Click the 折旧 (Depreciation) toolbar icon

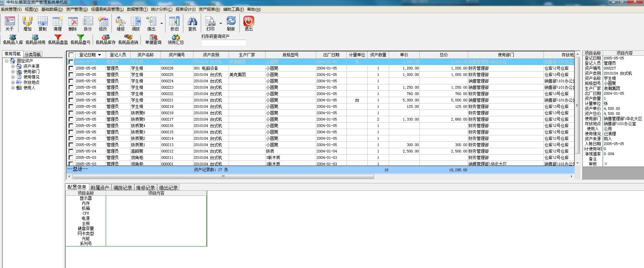pos(174,23)
